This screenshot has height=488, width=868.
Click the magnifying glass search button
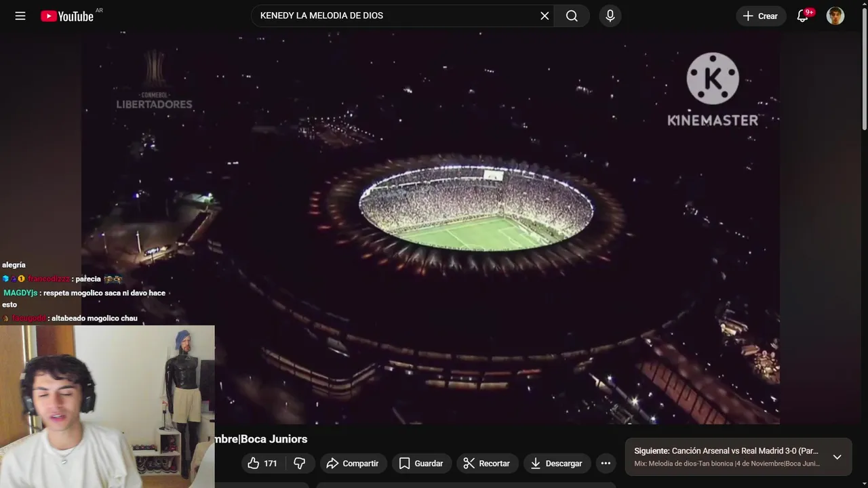click(572, 16)
